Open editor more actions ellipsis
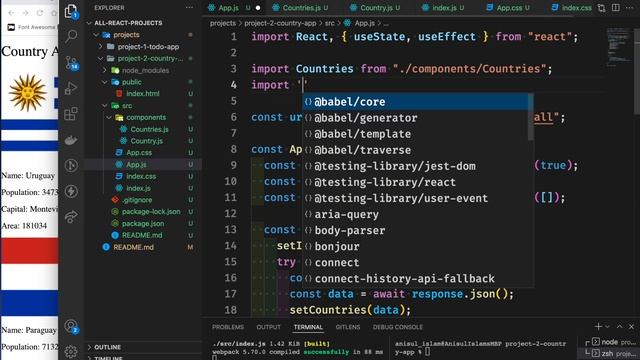 629,8
